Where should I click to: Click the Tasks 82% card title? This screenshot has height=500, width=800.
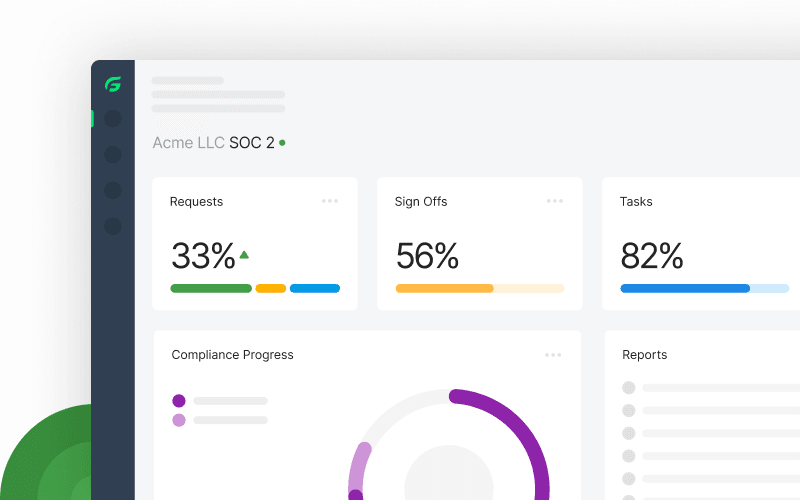(x=636, y=202)
